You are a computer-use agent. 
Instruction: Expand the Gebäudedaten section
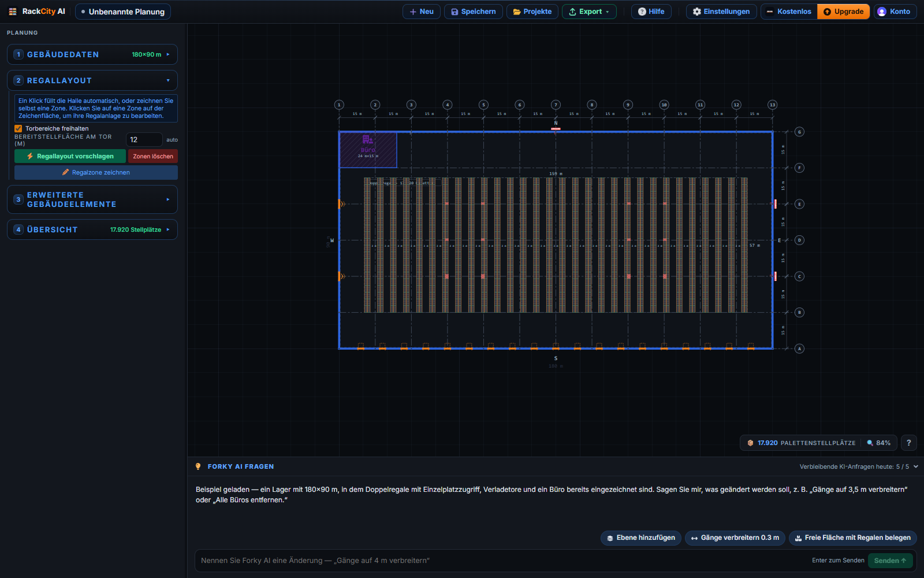(x=92, y=54)
